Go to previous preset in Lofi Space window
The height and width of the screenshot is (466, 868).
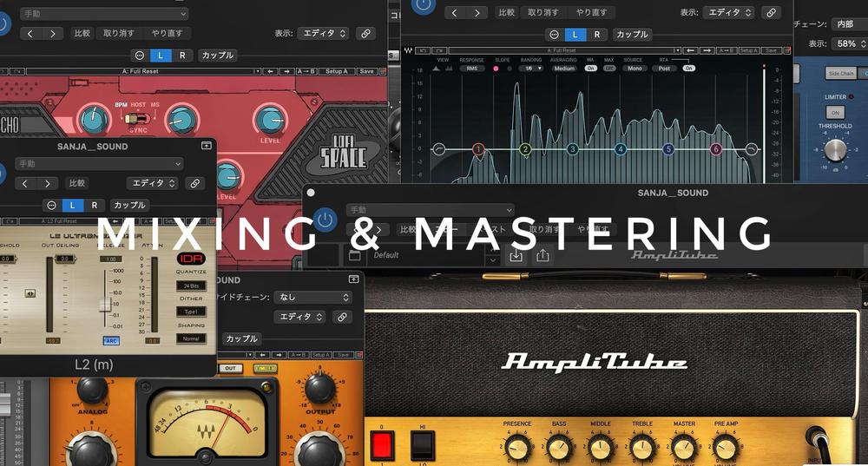tap(30, 33)
